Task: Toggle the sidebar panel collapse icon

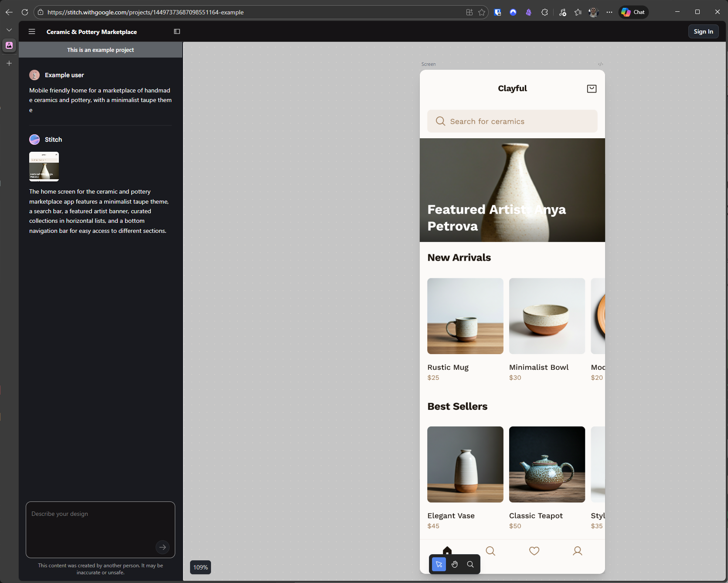Action: tap(177, 31)
